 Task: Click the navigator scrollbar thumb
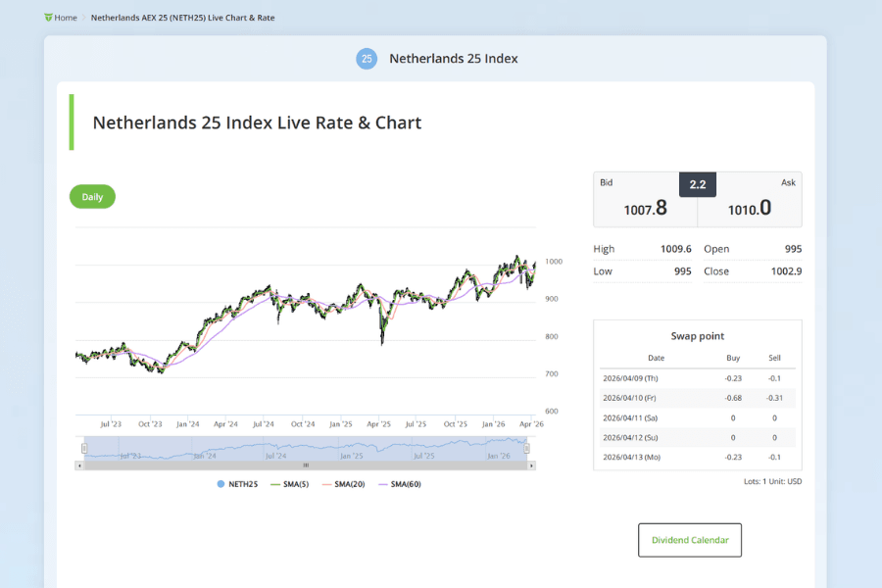(x=304, y=467)
